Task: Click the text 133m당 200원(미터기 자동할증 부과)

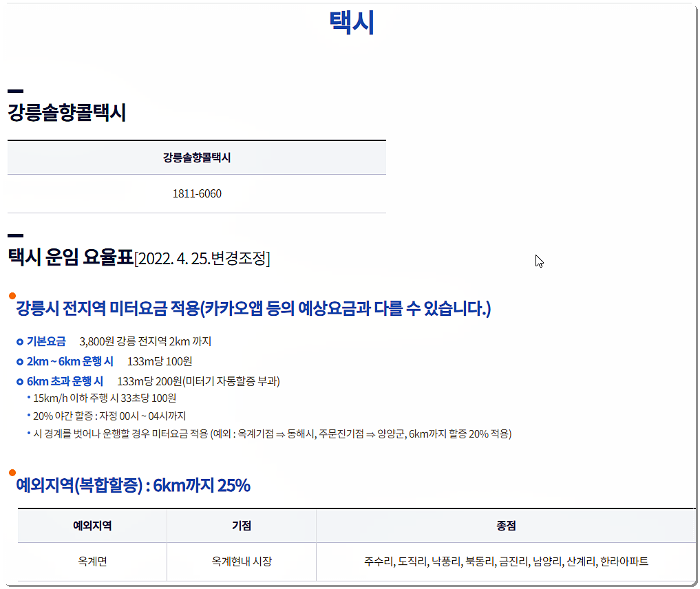Action: (198, 381)
